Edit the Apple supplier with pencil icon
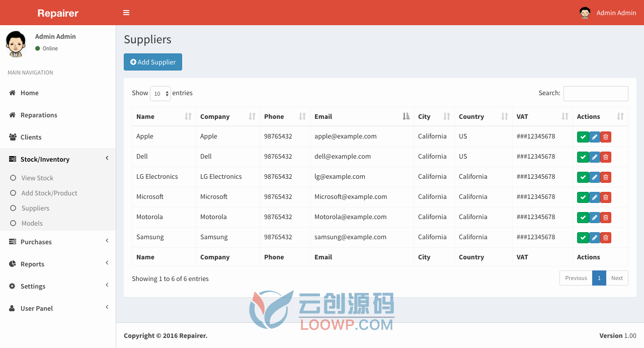 pos(595,137)
